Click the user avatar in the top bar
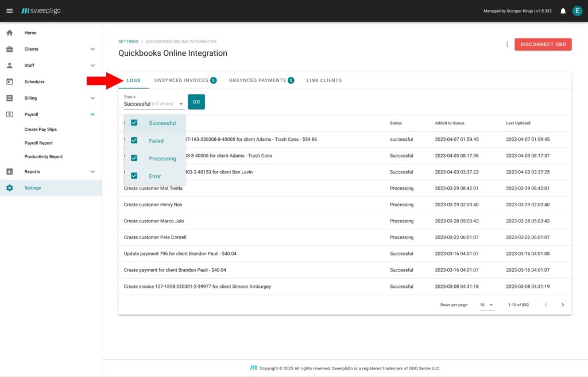The width and height of the screenshot is (588, 377). (x=577, y=10)
